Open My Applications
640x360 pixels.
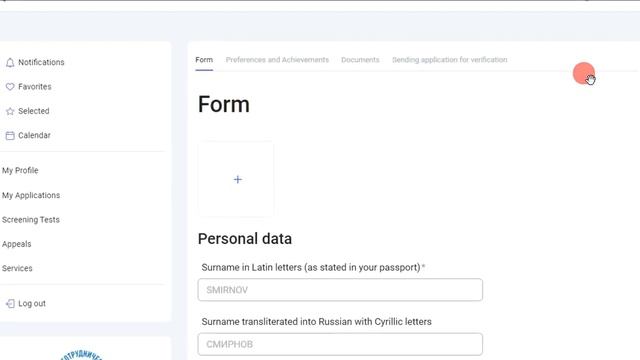[31, 196]
